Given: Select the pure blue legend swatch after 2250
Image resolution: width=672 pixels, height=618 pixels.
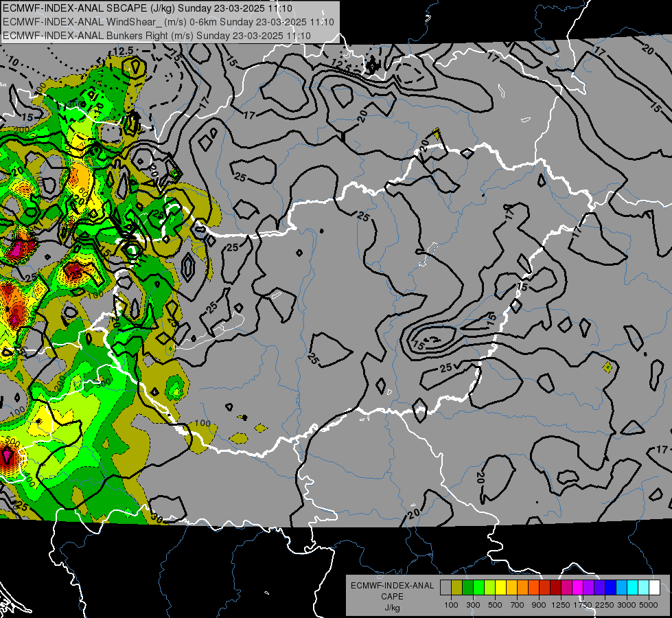Looking at the screenshot, I should point(611,587).
